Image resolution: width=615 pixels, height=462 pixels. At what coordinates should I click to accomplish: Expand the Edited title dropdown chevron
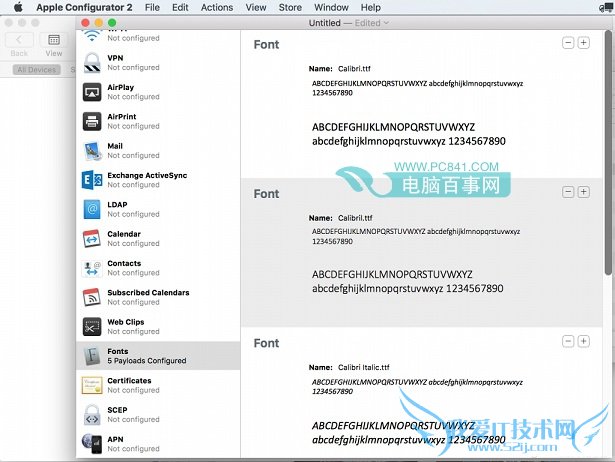[386, 23]
